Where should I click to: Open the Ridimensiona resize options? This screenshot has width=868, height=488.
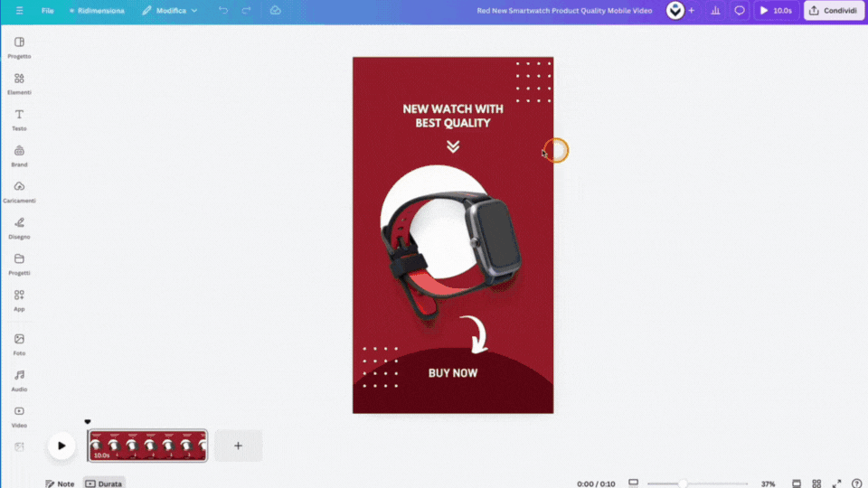pyautogui.click(x=97, y=11)
